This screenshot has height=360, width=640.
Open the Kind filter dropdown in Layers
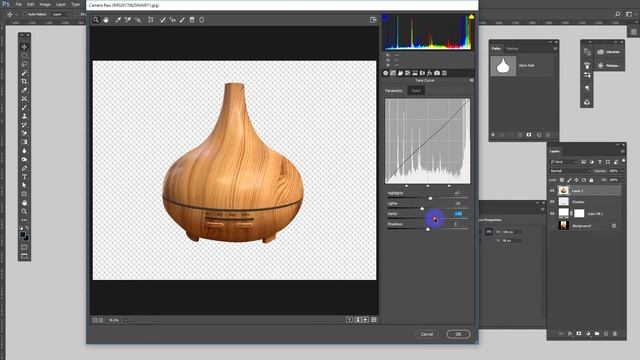[564, 162]
